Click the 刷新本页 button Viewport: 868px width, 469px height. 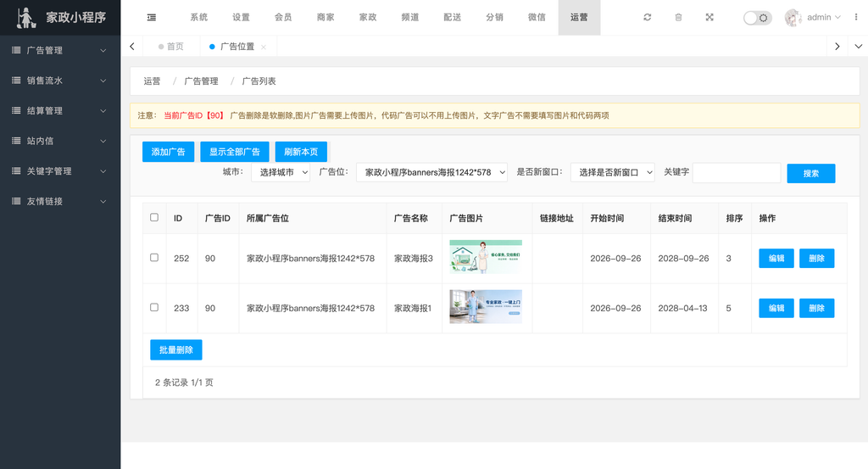(301, 152)
